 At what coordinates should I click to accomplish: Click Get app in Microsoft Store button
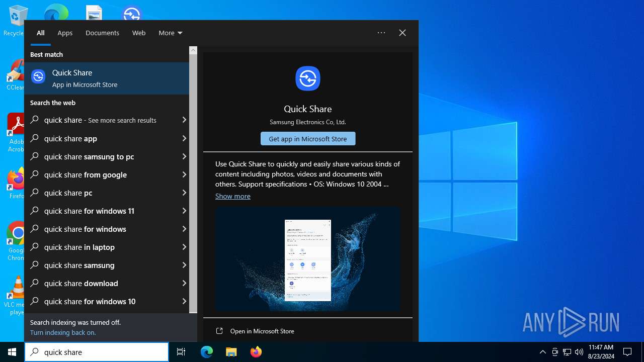(308, 139)
